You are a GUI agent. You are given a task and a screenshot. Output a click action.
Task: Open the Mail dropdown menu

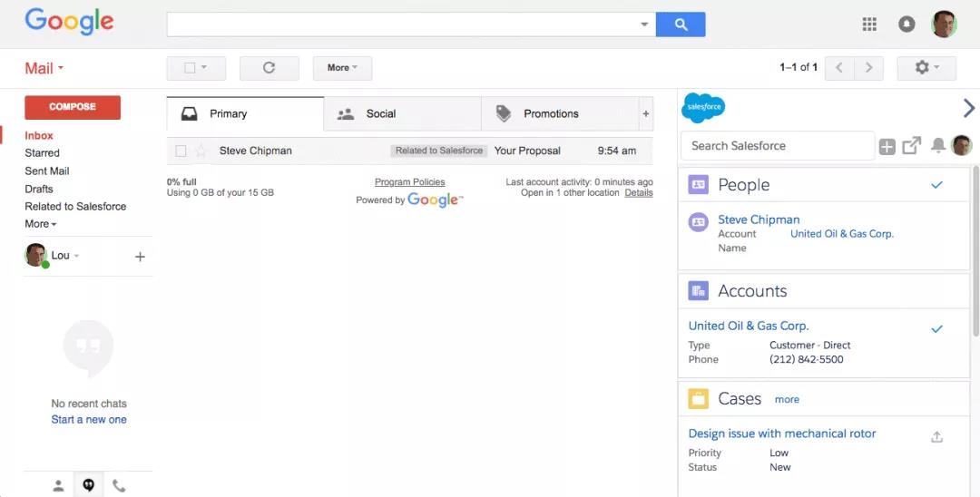click(x=44, y=68)
